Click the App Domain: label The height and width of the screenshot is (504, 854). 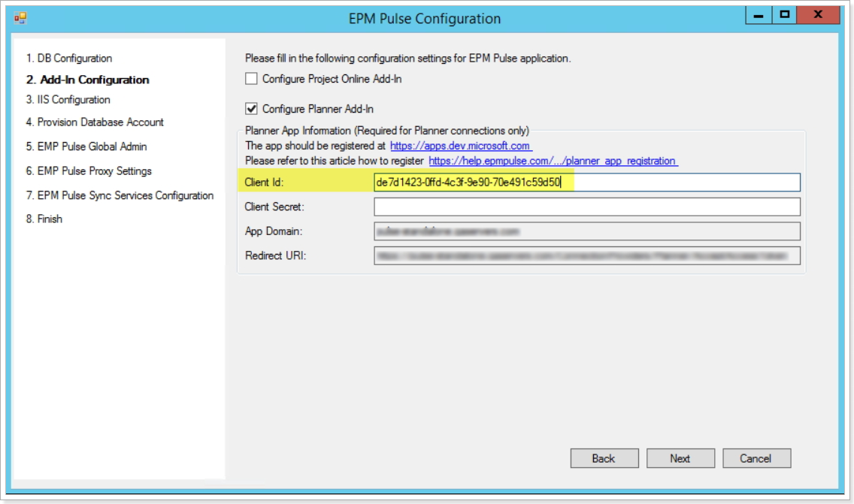(x=274, y=231)
